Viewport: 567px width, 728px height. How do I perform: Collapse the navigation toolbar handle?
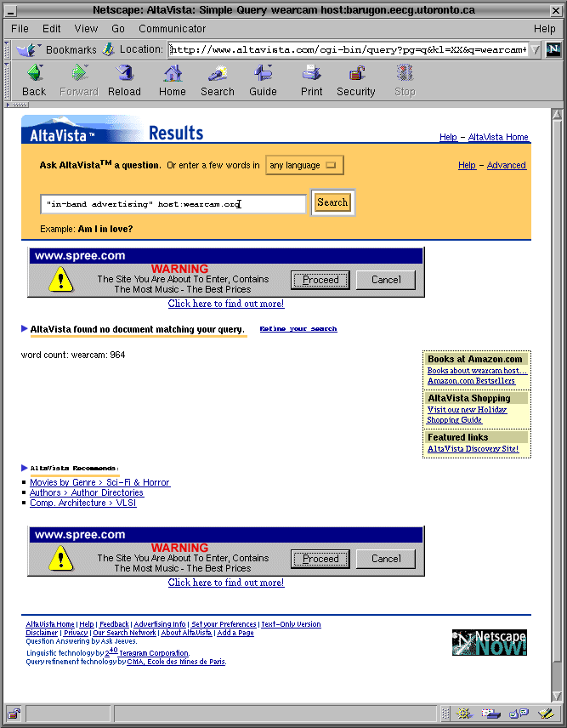[7, 81]
